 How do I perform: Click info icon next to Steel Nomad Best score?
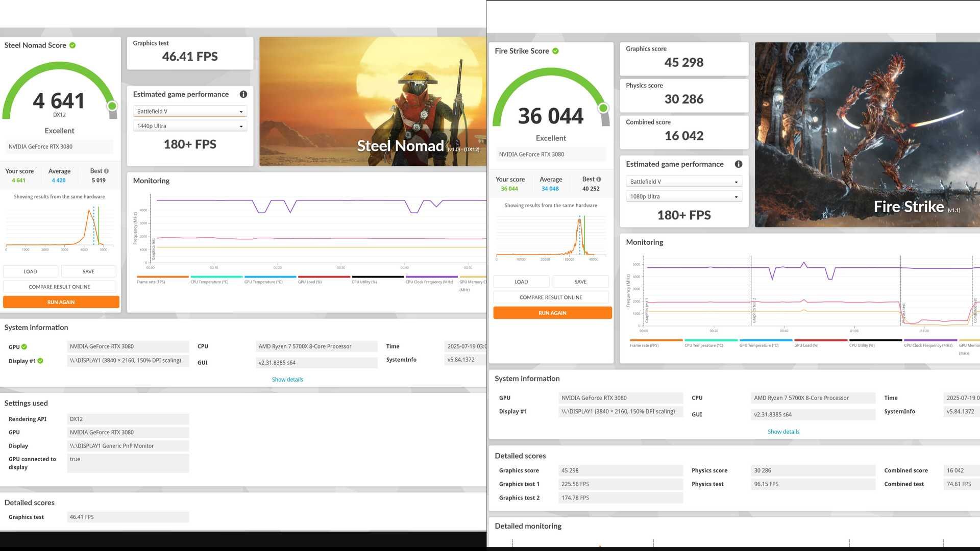click(x=106, y=171)
